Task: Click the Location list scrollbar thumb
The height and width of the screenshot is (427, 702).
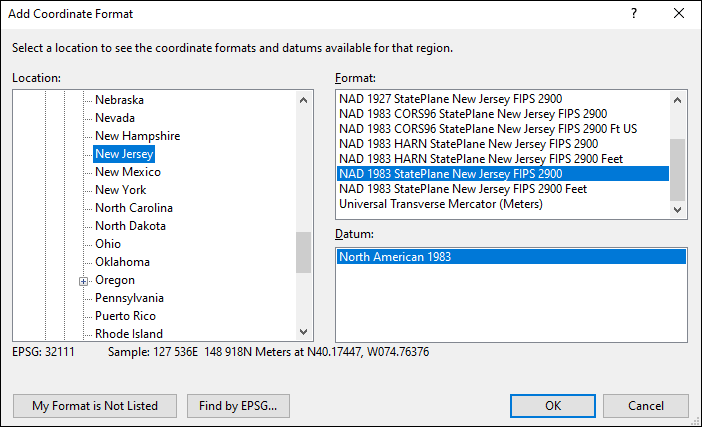Action: [x=303, y=252]
